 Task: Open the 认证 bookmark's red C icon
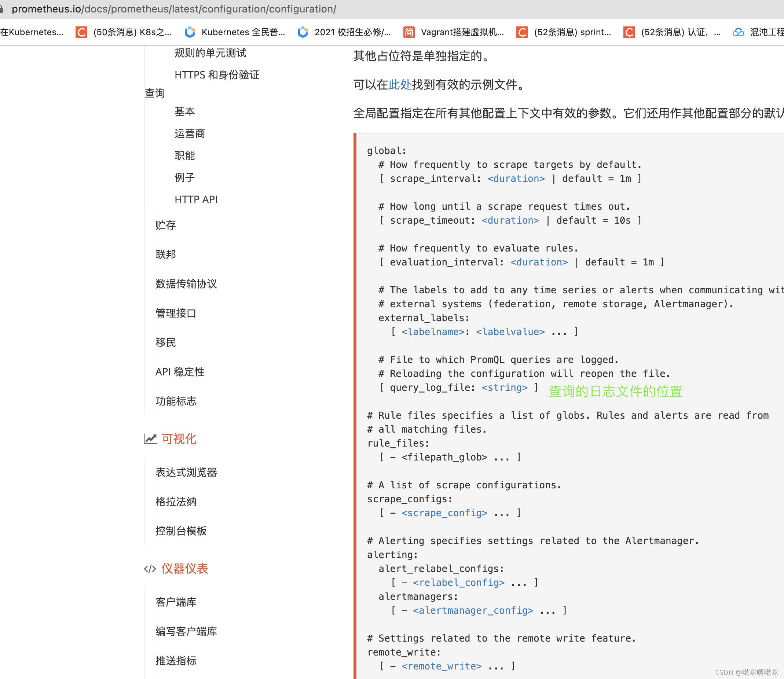pos(629,32)
